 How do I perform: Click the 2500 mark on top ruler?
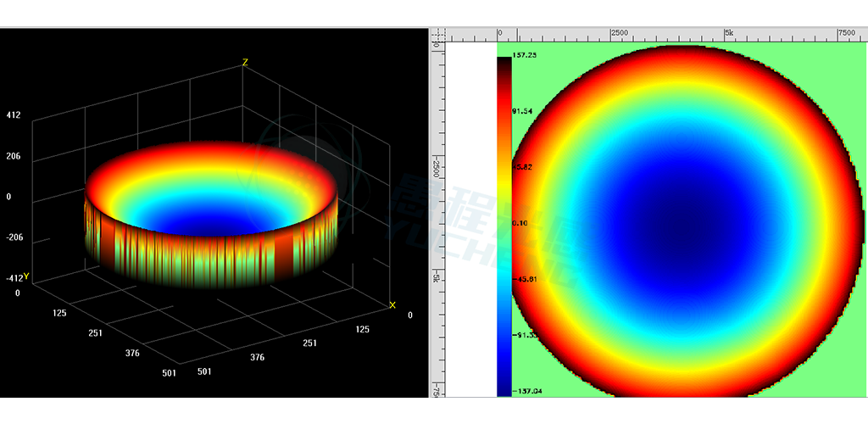coord(620,33)
